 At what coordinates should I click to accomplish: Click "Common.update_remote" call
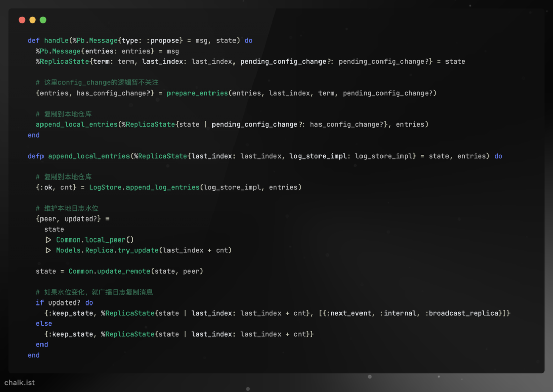[x=110, y=271]
